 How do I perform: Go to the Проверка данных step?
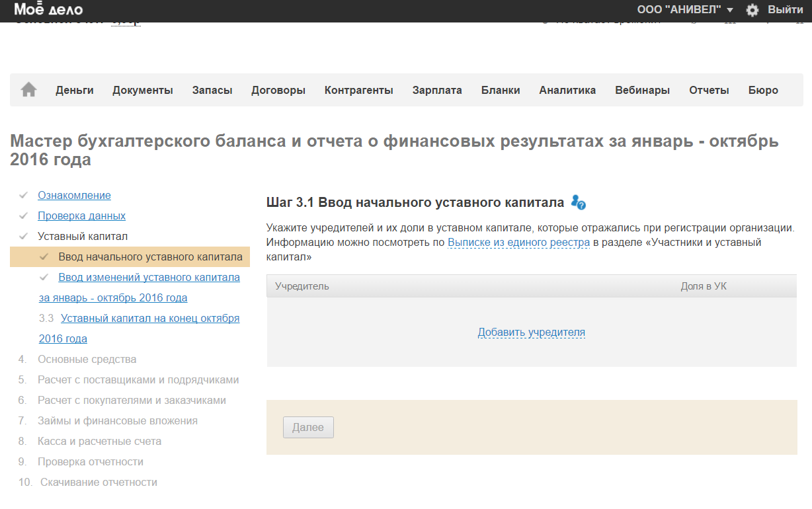click(x=81, y=216)
